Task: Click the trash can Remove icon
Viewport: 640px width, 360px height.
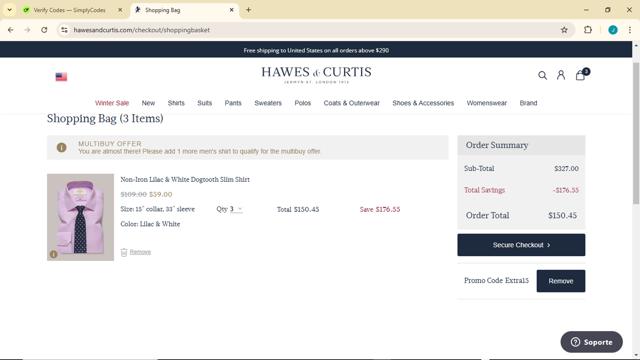Action: tap(124, 252)
